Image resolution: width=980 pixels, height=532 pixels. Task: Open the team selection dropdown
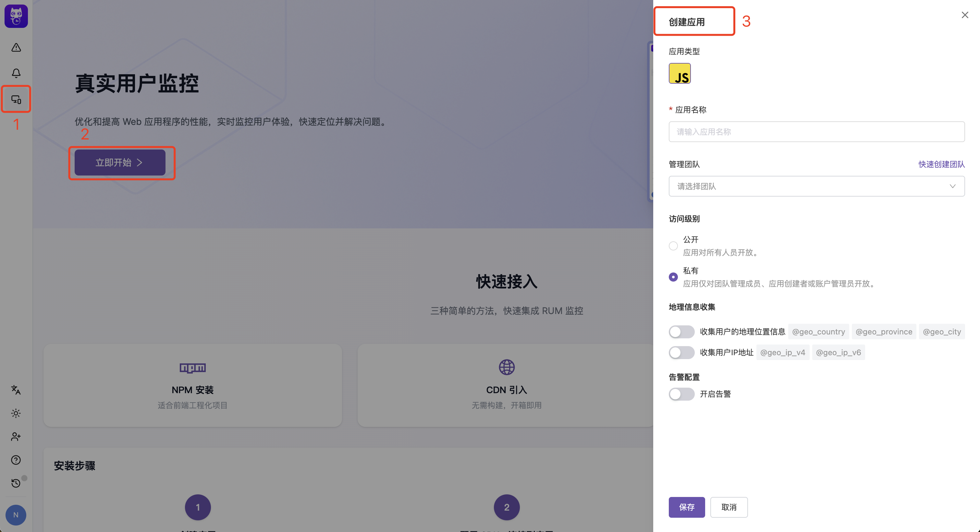pyautogui.click(x=816, y=186)
